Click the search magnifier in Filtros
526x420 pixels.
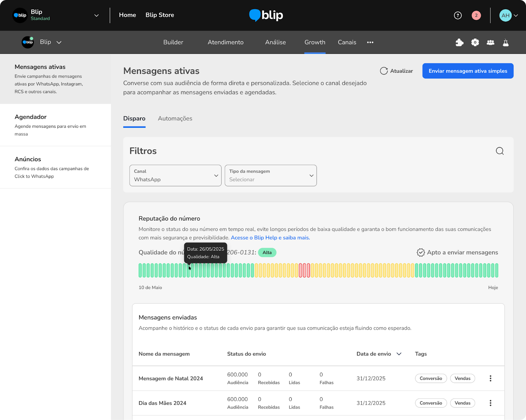coord(500,151)
